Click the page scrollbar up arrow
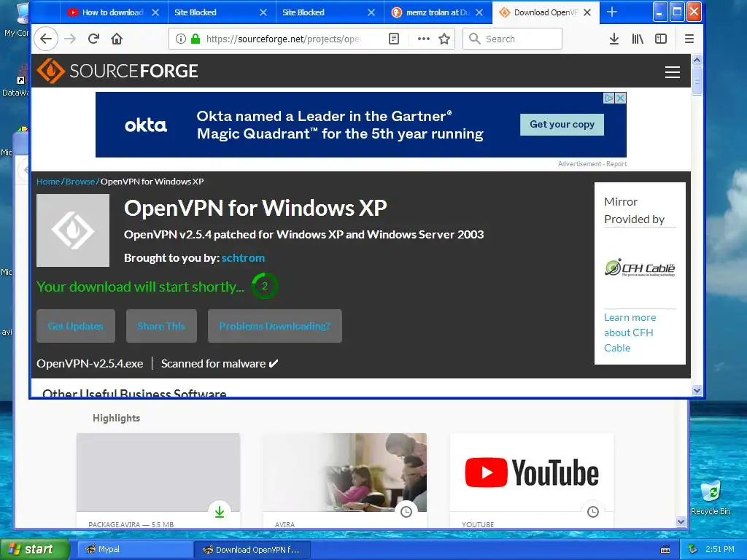 [x=697, y=60]
